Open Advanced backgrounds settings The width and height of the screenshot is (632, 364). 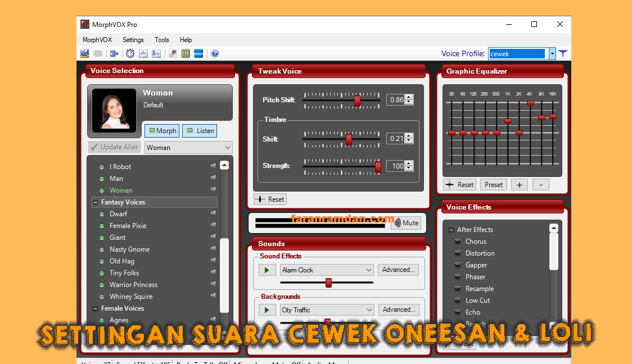[399, 310]
